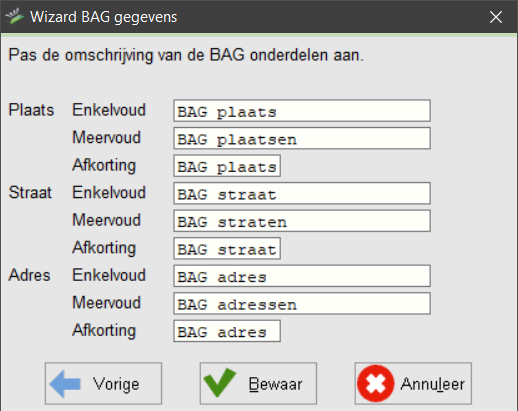Click the red cancel cross icon
518x411 pixels.
pos(376,383)
